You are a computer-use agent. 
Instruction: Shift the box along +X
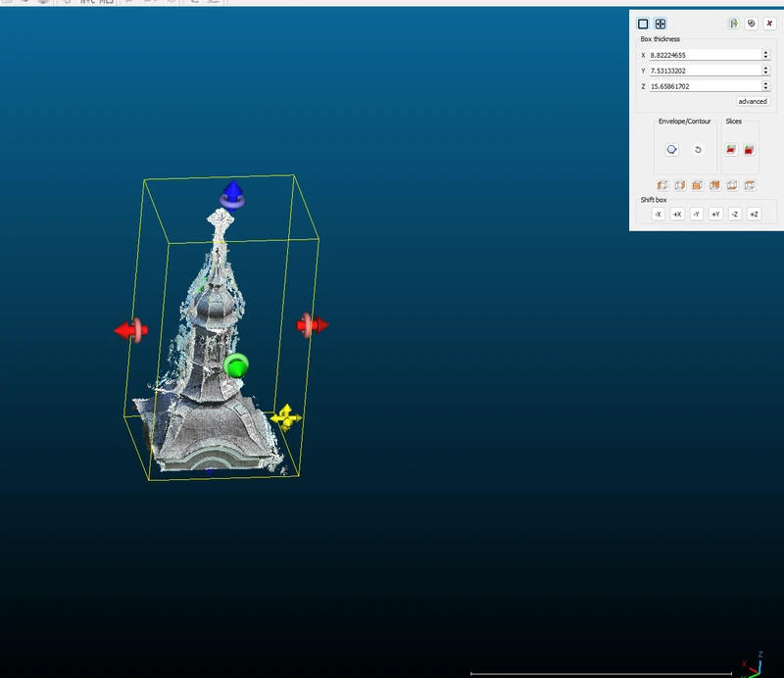[x=677, y=214]
